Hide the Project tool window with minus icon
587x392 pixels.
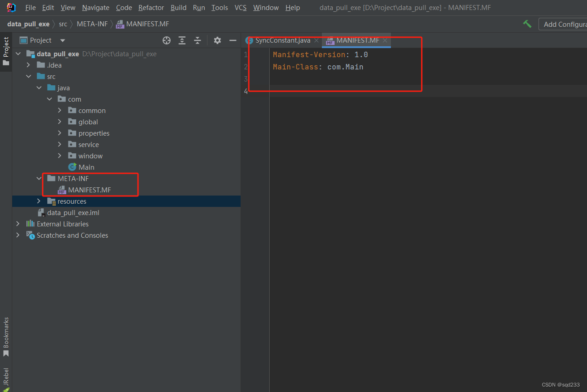click(x=233, y=40)
